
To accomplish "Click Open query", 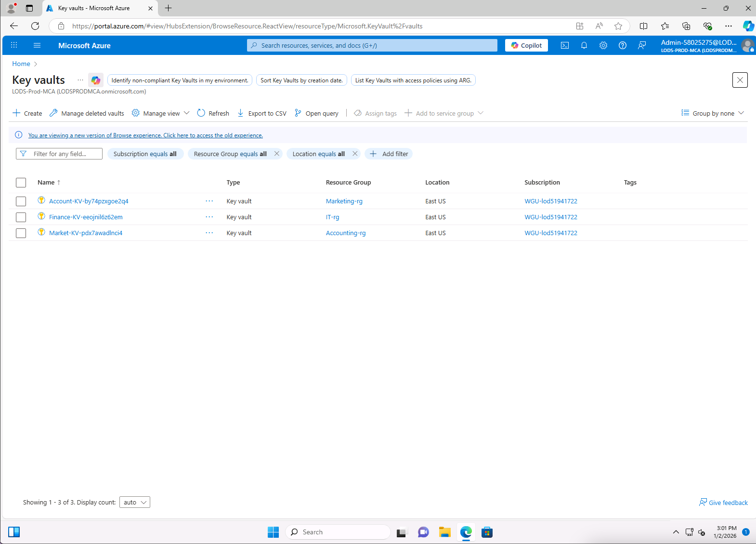I will coord(316,113).
